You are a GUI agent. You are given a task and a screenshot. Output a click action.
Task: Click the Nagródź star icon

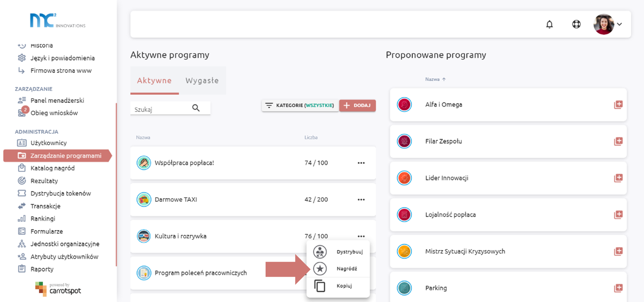tap(320, 269)
